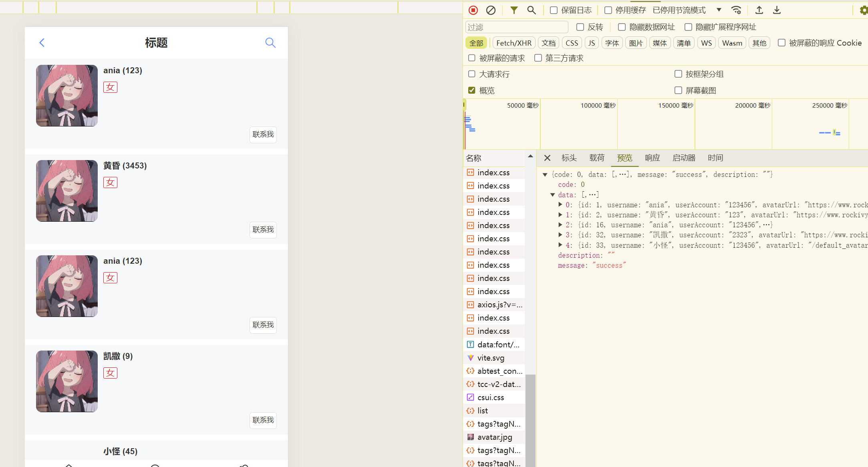The width and height of the screenshot is (868, 467).
Task: Toggle 反转 filter checkbox
Action: tap(580, 27)
